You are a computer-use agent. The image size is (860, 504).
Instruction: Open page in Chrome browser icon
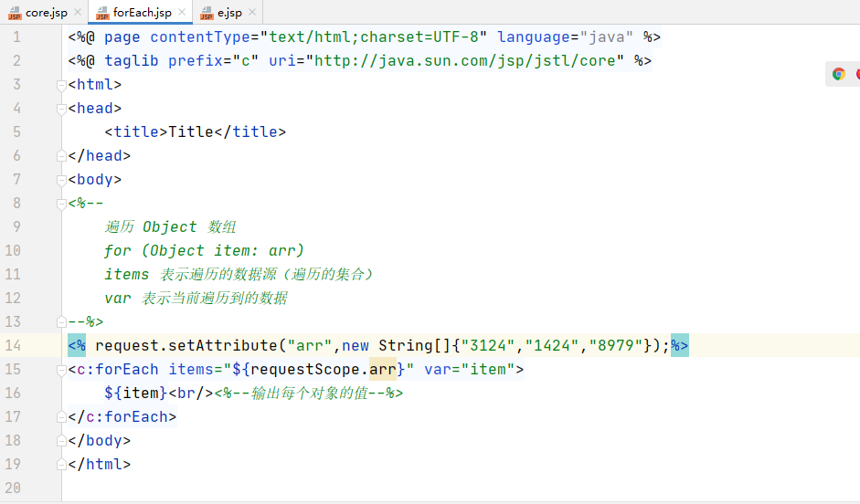(838, 74)
